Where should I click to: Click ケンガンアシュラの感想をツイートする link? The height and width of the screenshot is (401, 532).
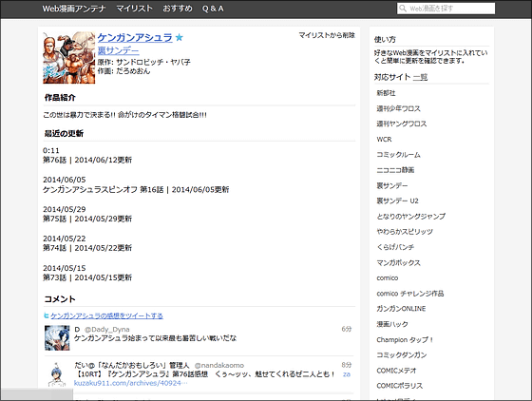pyautogui.click(x=106, y=315)
